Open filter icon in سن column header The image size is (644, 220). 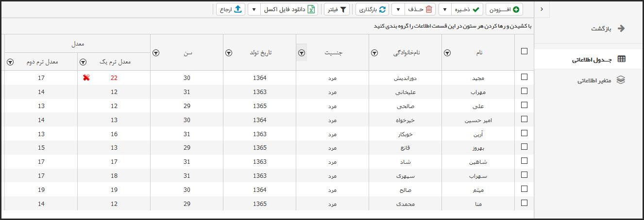click(x=155, y=53)
